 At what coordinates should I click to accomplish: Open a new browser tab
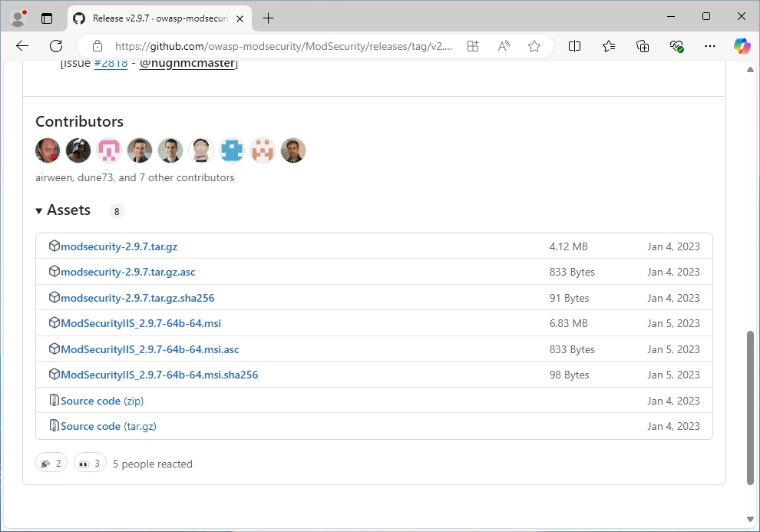click(x=268, y=18)
